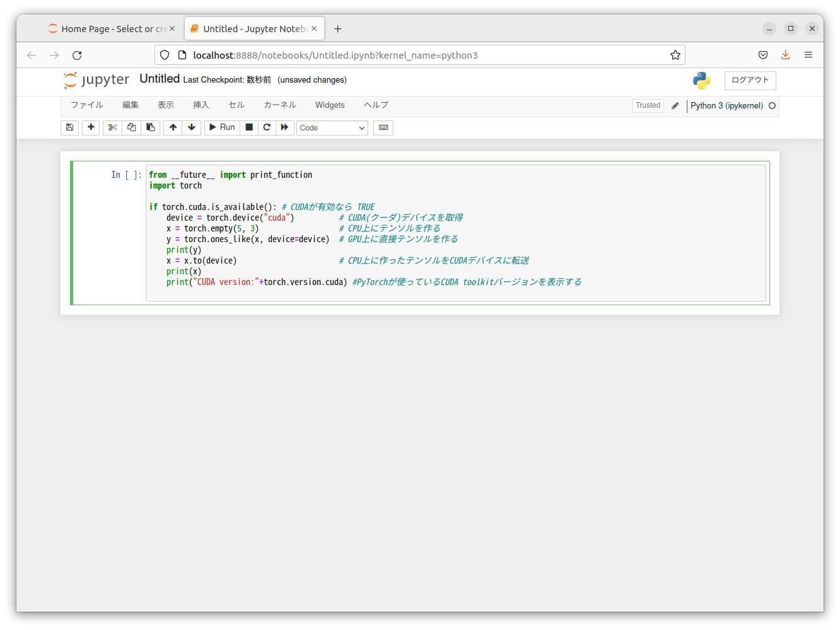Open the ファイル menu
The image size is (840, 630).
[87, 105]
